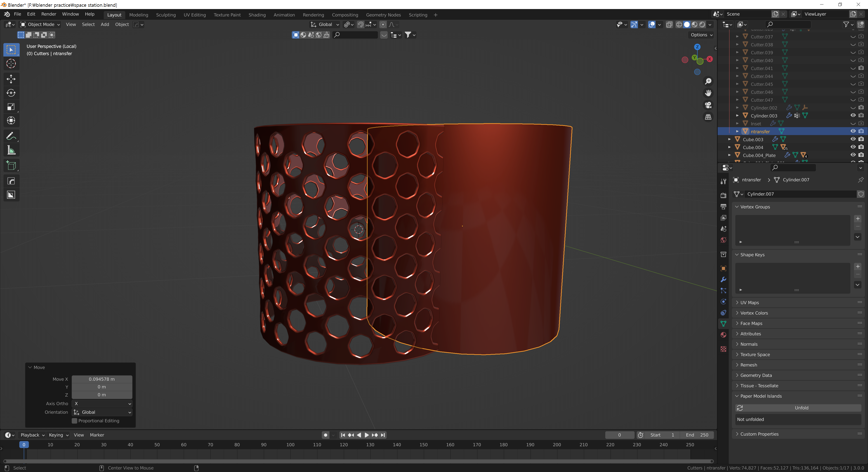
Task: Click the Unfold button
Action: click(801, 408)
